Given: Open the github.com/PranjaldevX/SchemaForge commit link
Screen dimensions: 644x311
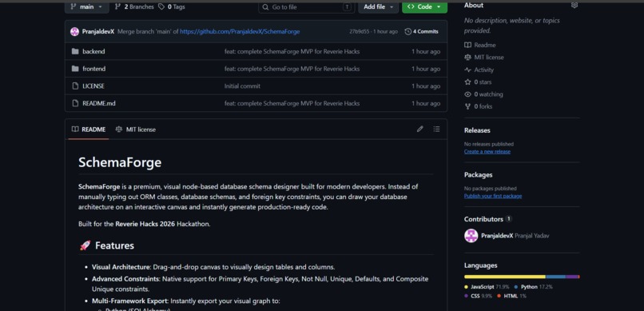Looking at the screenshot, I should 240,32.
